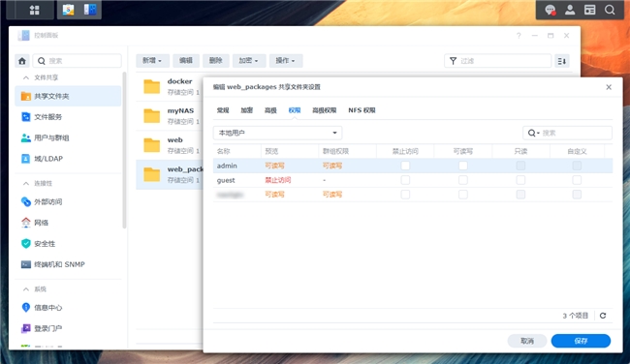Open the 加密 dropdown button
The image size is (630, 364).
pyautogui.click(x=249, y=61)
